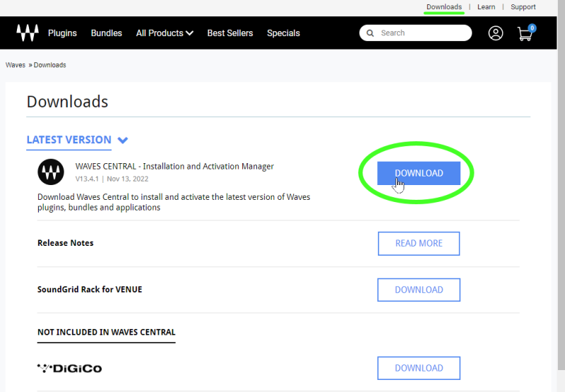565x392 pixels.
Task: Collapse the Latest Version chevron
Action: point(123,140)
